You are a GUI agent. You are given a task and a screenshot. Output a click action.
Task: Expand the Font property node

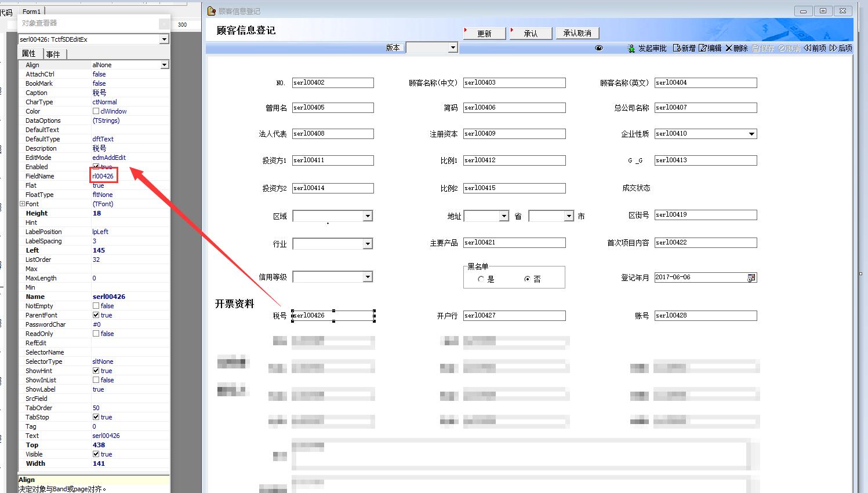[x=22, y=204]
